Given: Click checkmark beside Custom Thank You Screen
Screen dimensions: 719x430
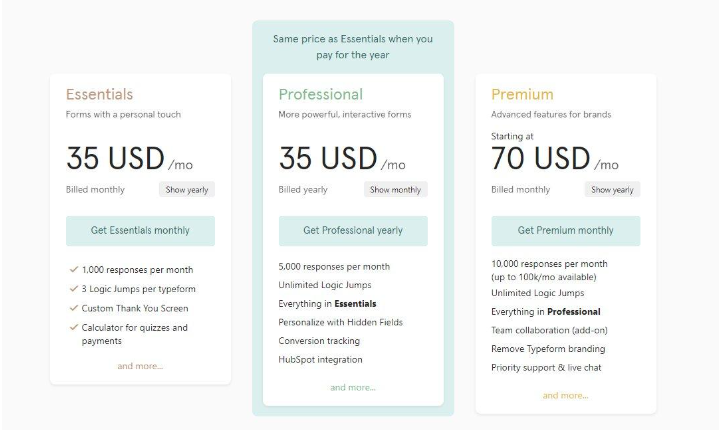Looking at the screenshot, I should click(x=73, y=308).
